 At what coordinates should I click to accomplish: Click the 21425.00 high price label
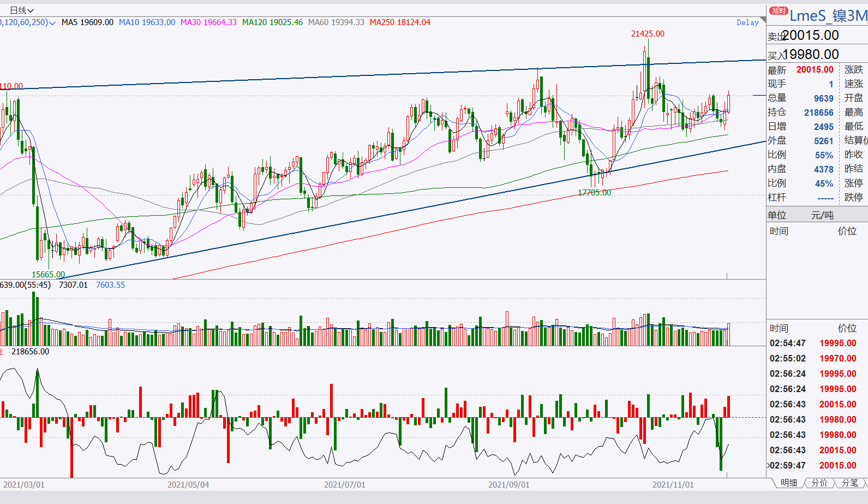(x=648, y=34)
